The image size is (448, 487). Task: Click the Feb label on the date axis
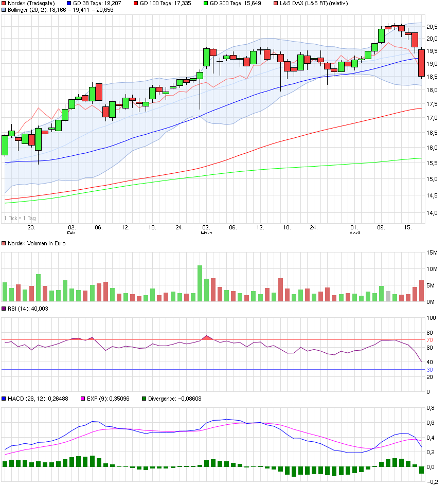[x=70, y=232]
